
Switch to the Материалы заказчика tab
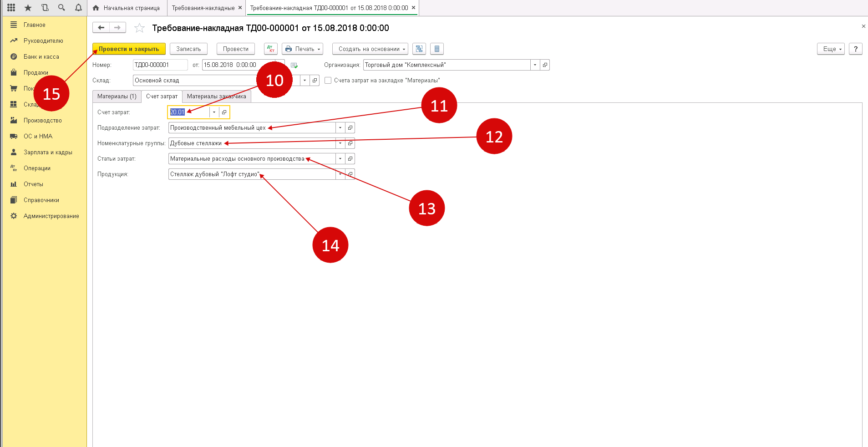(x=216, y=97)
